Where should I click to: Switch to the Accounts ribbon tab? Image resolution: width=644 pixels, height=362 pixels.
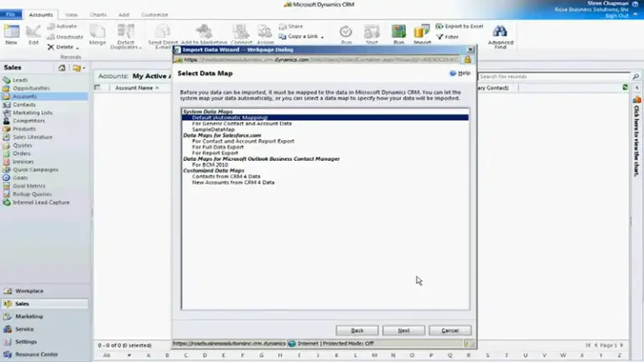point(40,15)
